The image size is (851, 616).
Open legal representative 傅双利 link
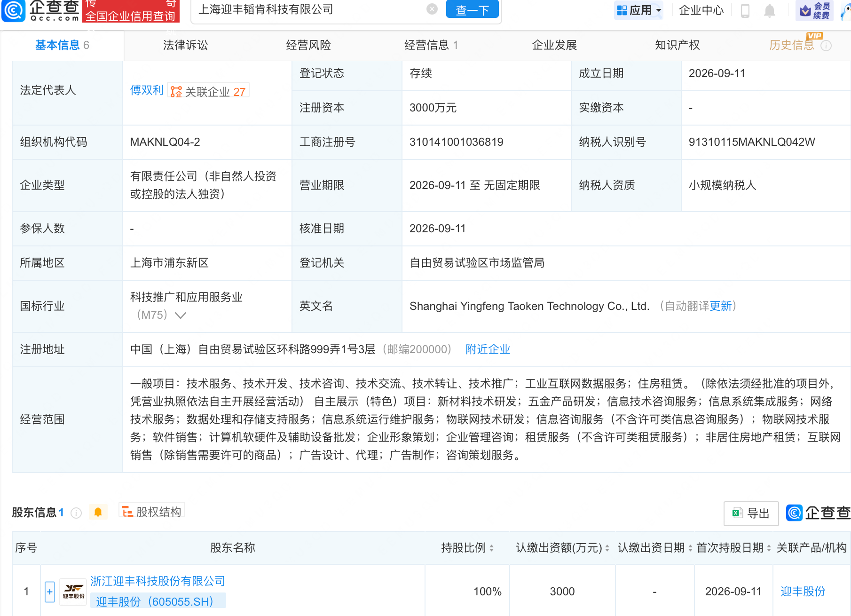pos(147,90)
